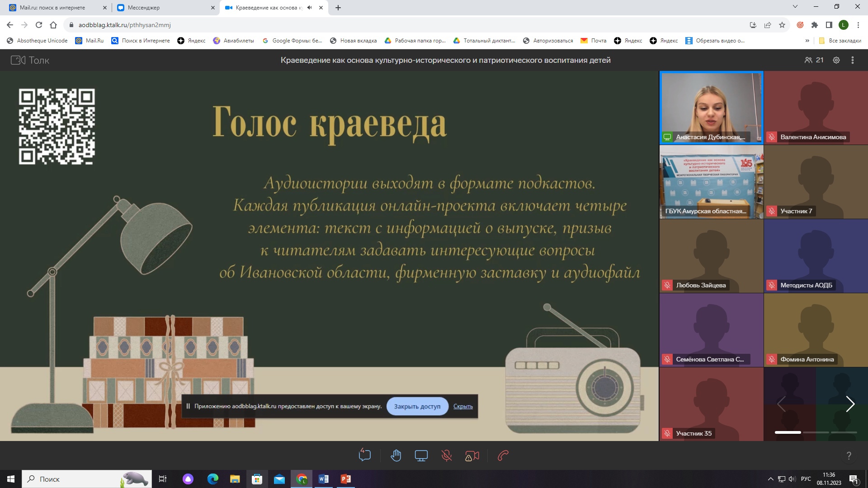
Task: Go to previous page of participants
Action: click(x=781, y=404)
